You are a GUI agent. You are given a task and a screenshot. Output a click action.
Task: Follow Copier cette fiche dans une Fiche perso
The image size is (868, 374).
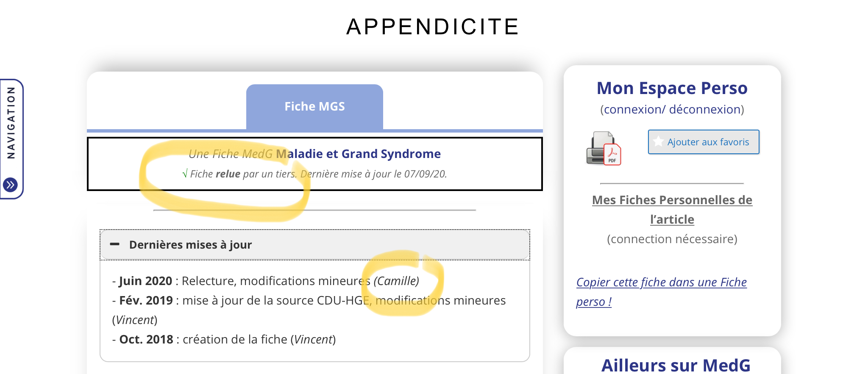pos(662,292)
